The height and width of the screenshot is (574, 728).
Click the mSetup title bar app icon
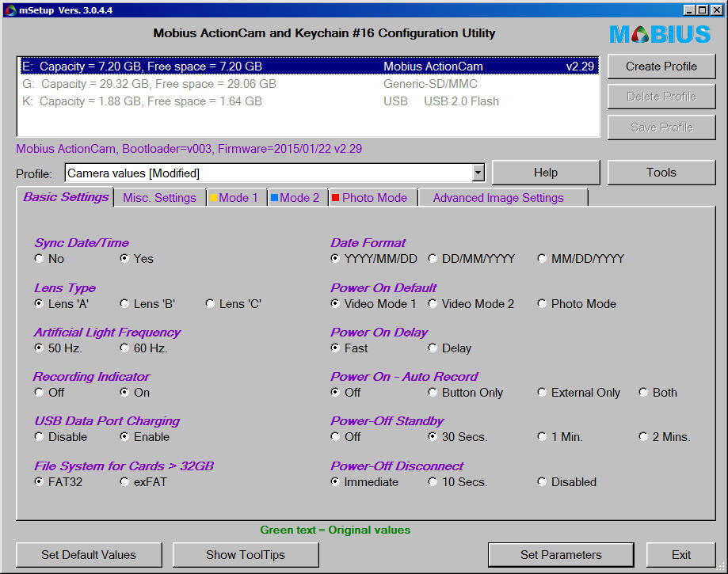point(10,10)
